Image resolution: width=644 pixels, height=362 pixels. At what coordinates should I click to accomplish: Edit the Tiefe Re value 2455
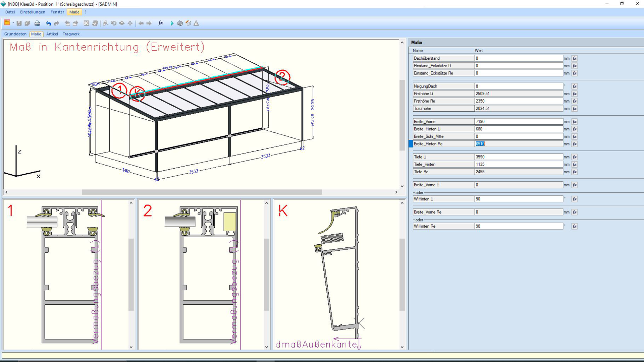519,172
